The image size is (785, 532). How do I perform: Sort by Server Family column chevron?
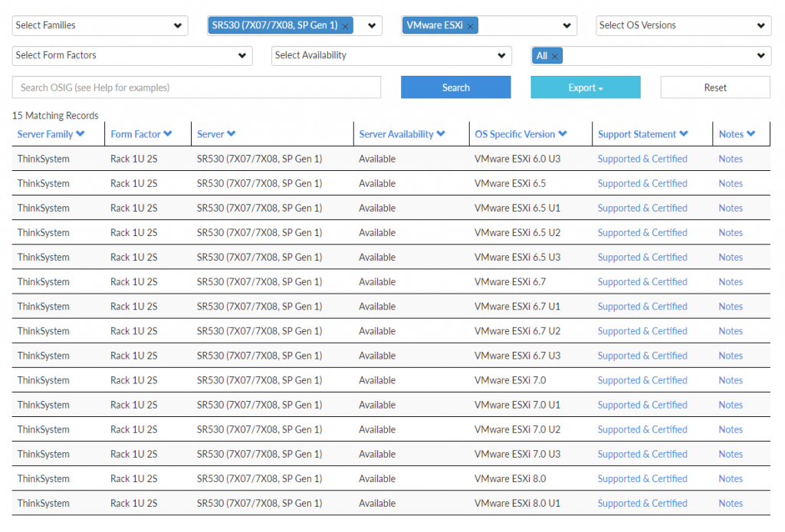click(80, 133)
